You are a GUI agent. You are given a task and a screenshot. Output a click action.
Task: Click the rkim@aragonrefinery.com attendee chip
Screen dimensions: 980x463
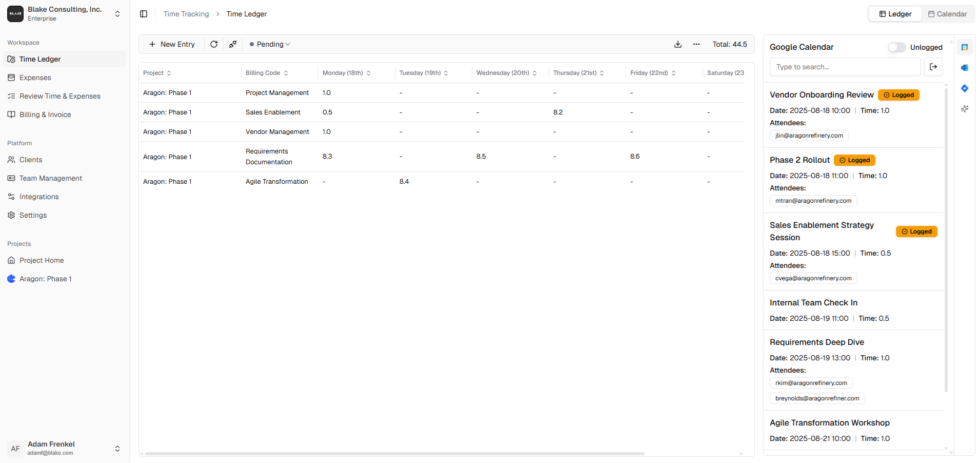811,383
